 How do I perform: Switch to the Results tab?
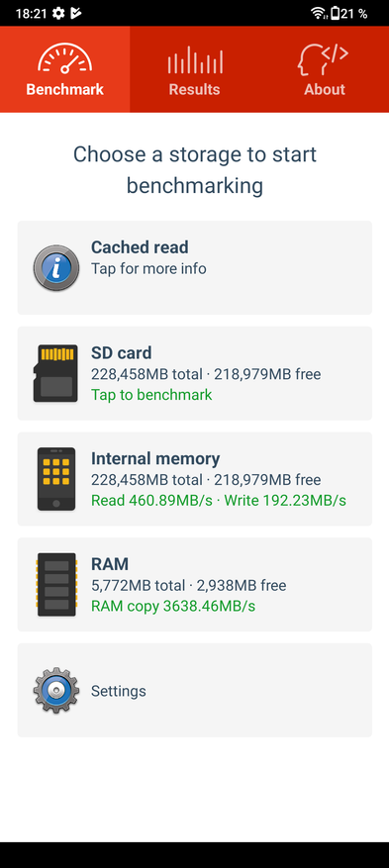point(195,69)
